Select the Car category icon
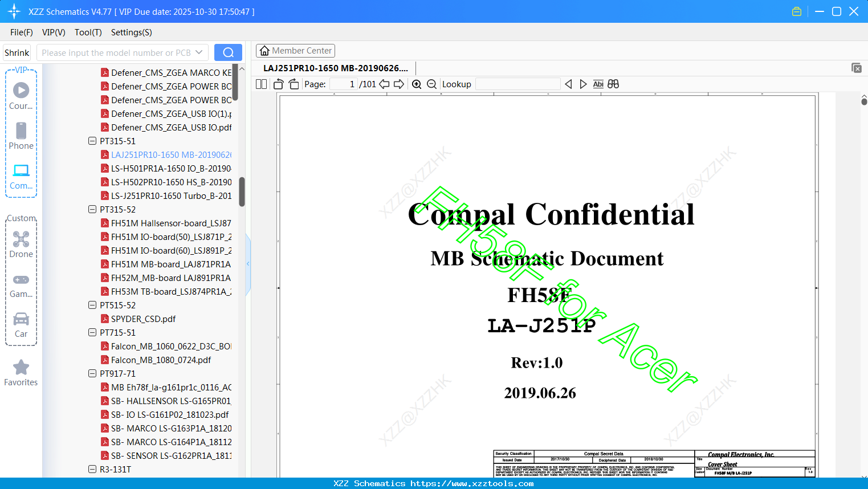 point(21,324)
